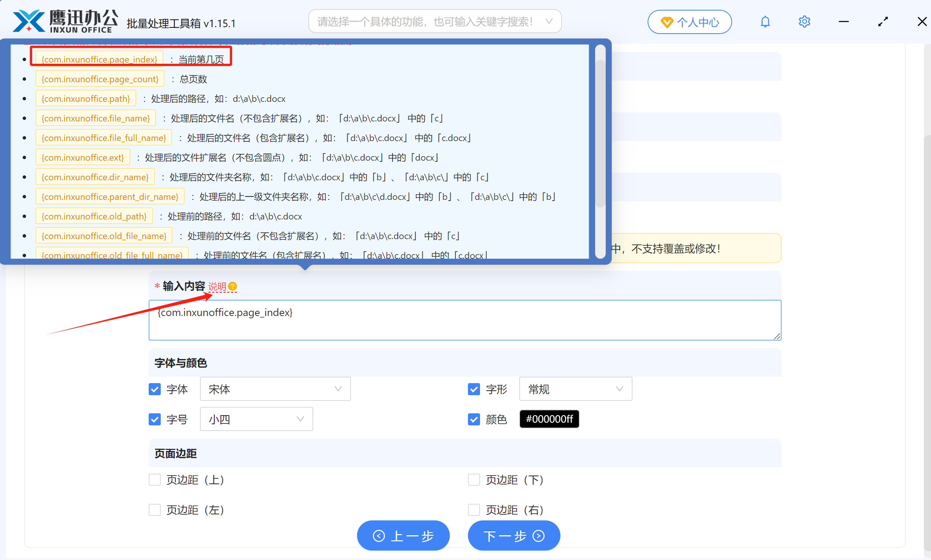Uncheck the 字号 checkbox
This screenshot has width=931, height=560.
click(x=154, y=419)
